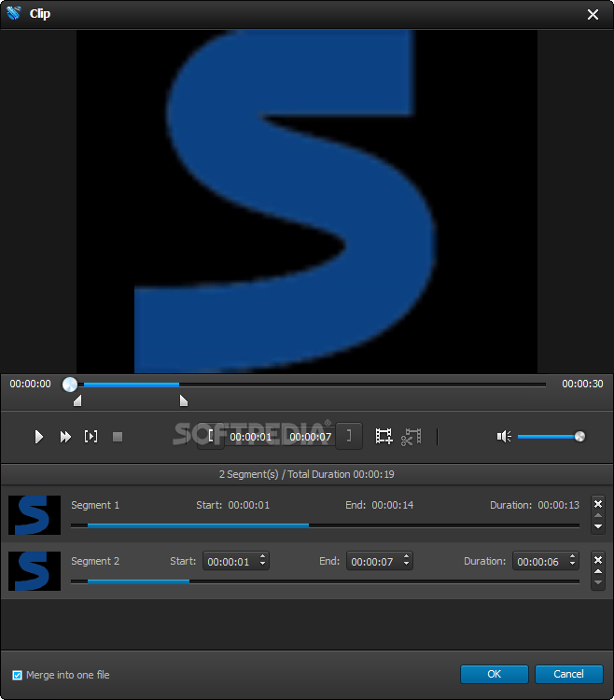The image size is (614, 700).
Task: Click the clip end time field 00:00:07
Action: tap(311, 437)
